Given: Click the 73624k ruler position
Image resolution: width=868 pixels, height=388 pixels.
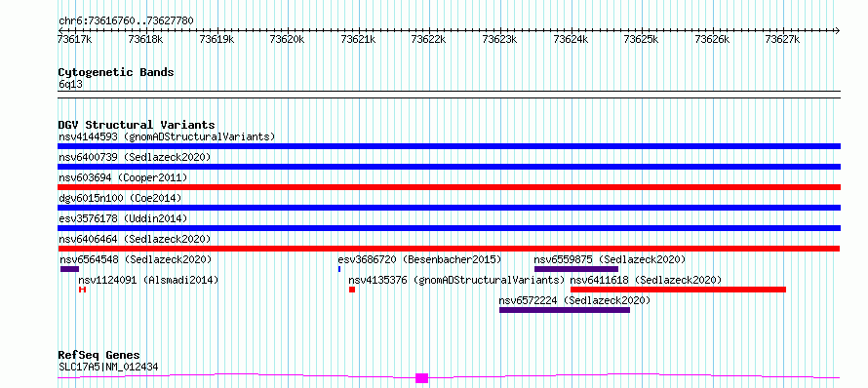Looking at the screenshot, I should [571, 39].
